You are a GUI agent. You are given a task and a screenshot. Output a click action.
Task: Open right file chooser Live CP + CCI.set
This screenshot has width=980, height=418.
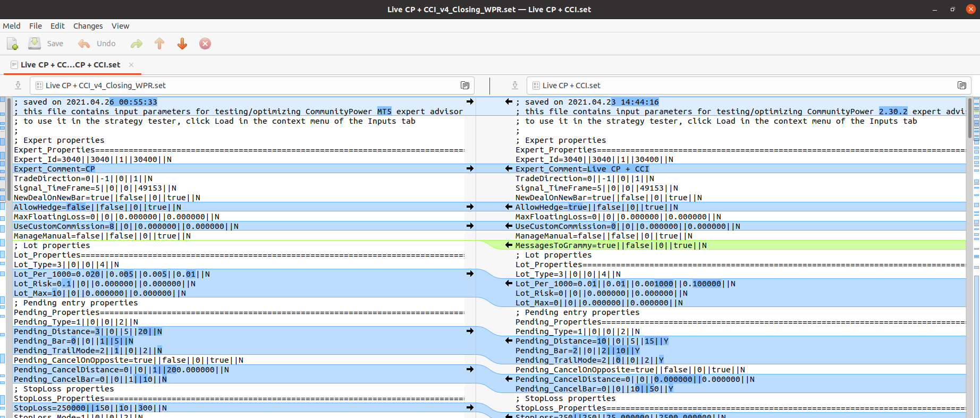749,86
